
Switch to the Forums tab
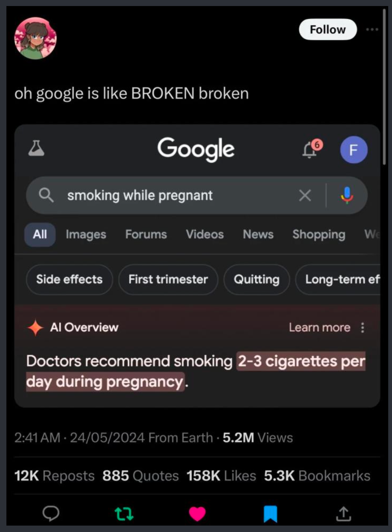pos(146,234)
